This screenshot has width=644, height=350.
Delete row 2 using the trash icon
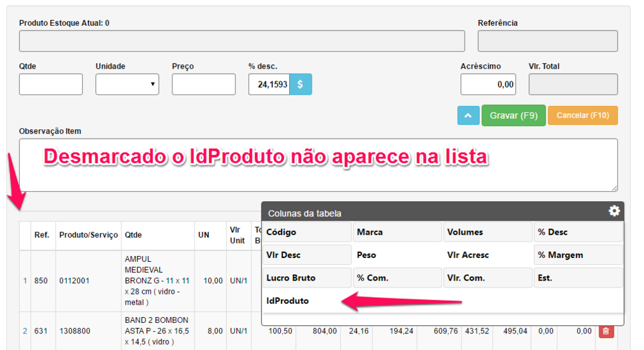click(x=605, y=331)
